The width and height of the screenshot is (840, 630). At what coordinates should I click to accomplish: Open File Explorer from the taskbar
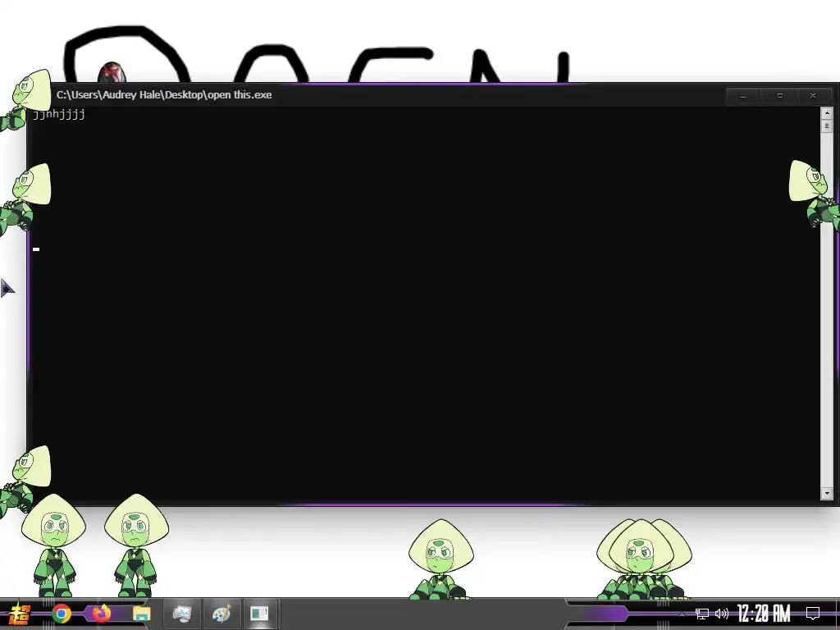click(141, 614)
